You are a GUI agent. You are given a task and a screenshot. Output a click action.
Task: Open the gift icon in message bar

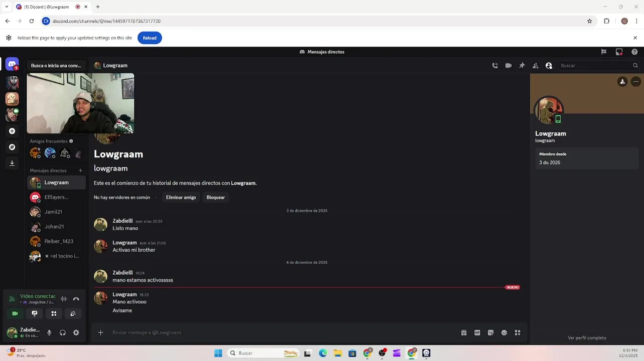[x=464, y=332]
